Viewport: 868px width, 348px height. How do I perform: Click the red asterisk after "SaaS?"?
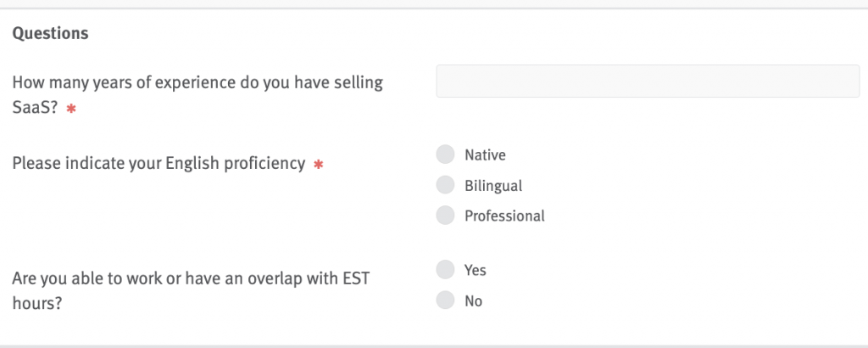[71, 110]
